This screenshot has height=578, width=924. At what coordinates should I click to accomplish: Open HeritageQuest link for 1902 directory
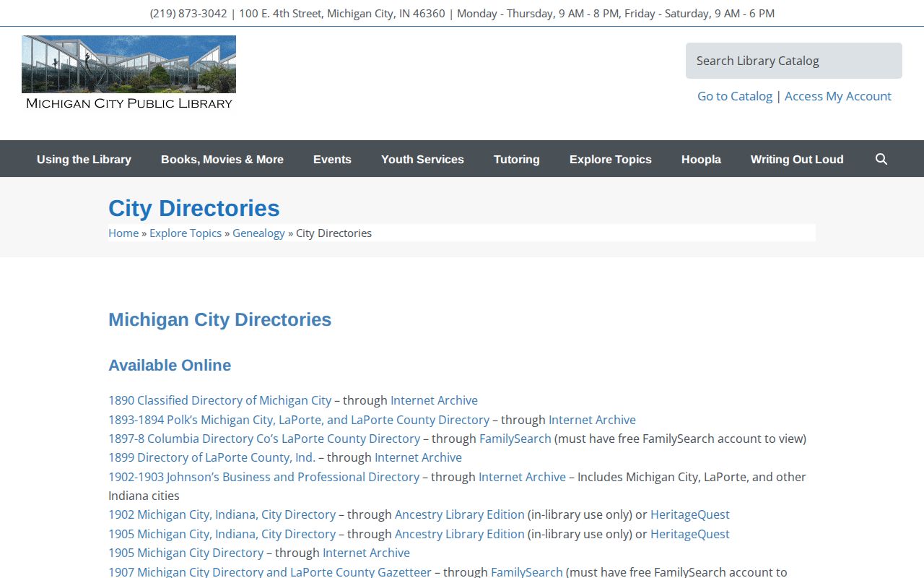690,514
